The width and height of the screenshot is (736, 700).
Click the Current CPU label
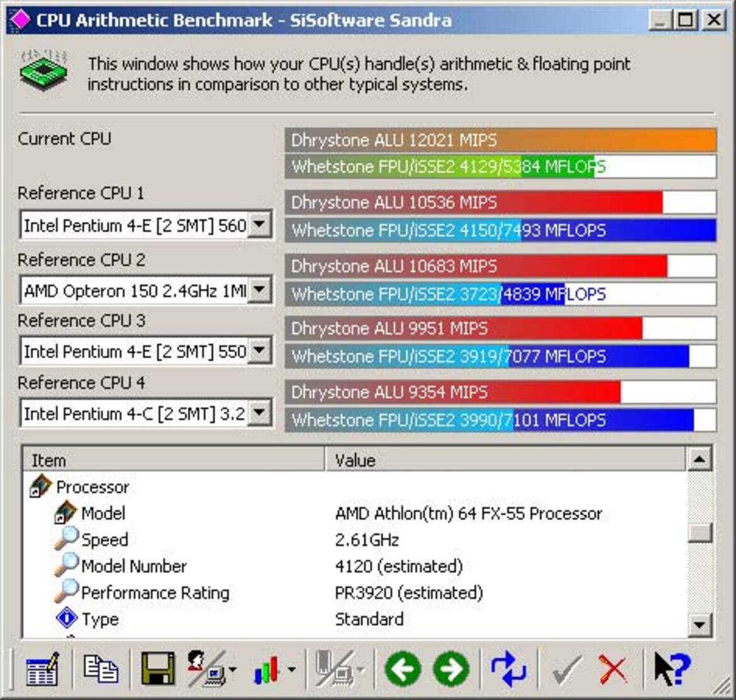pos(64,138)
